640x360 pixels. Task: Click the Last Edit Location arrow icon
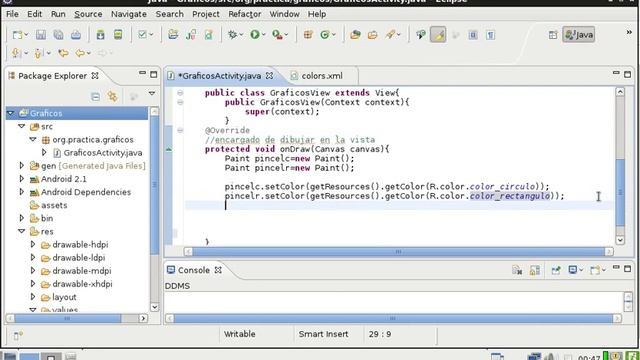(x=63, y=53)
